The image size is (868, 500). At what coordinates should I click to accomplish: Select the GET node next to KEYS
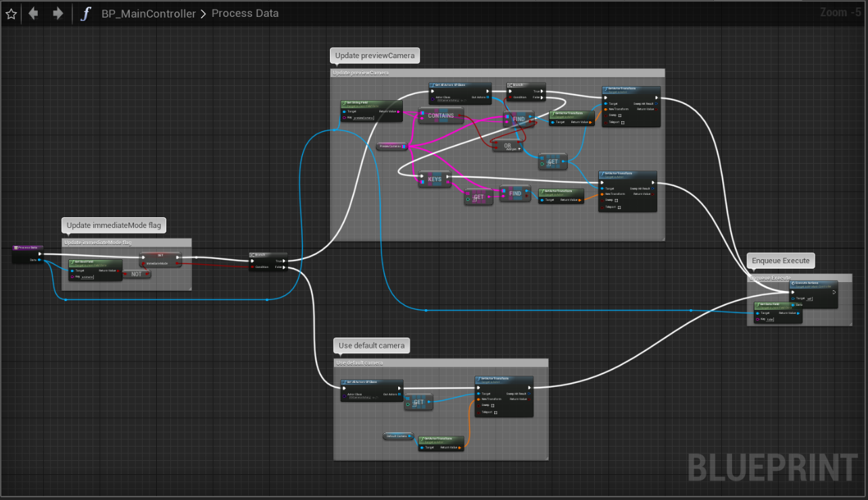(x=478, y=198)
